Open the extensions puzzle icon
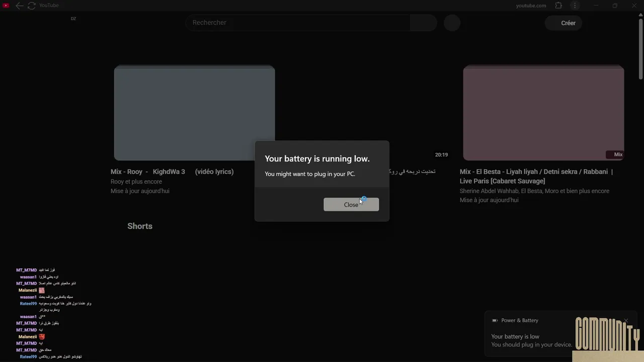Viewport: 644px width, 362px height. [x=558, y=6]
